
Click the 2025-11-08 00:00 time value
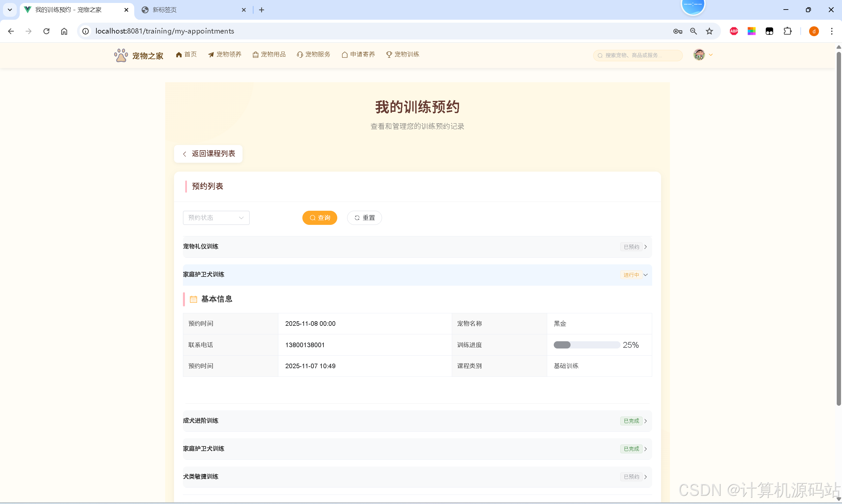tap(310, 324)
